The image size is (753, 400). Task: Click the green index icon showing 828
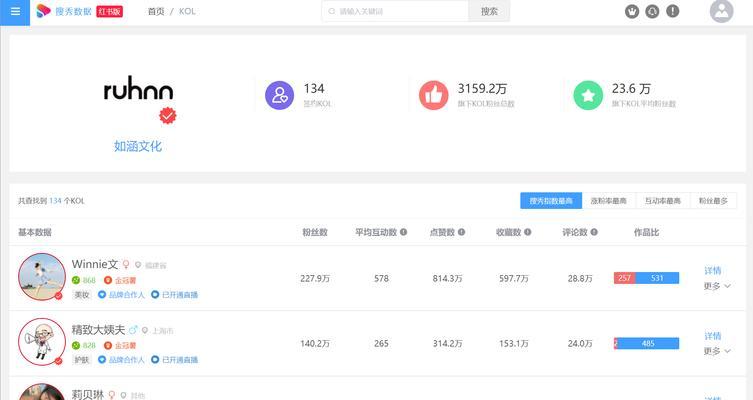(x=76, y=345)
